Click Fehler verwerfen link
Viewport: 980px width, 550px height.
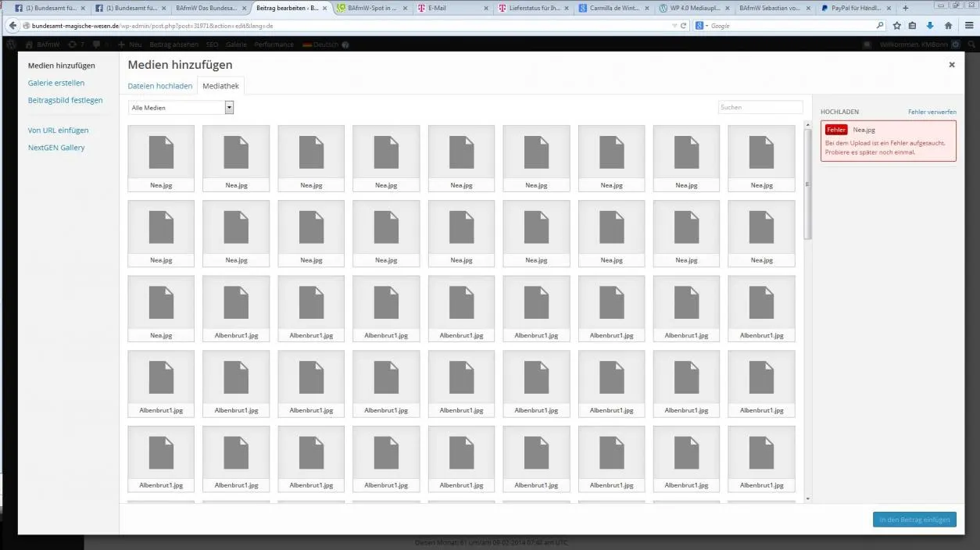(x=932, y=112)
